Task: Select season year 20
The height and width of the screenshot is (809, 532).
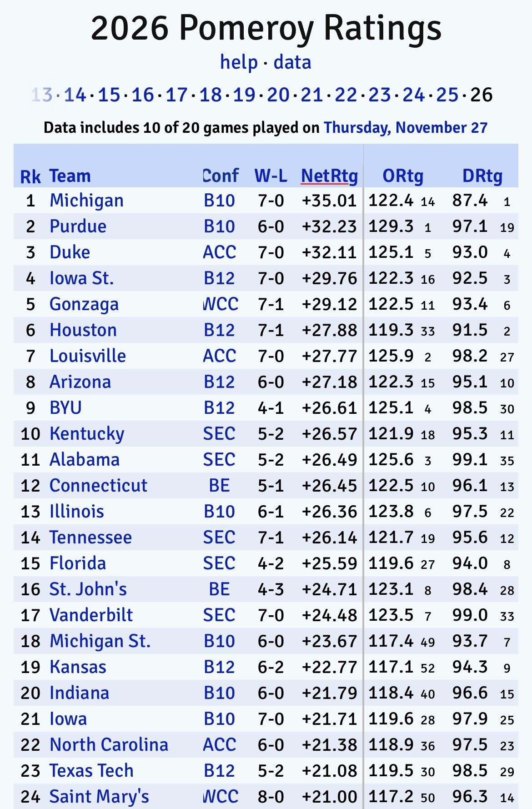Action: coord(278,95)
